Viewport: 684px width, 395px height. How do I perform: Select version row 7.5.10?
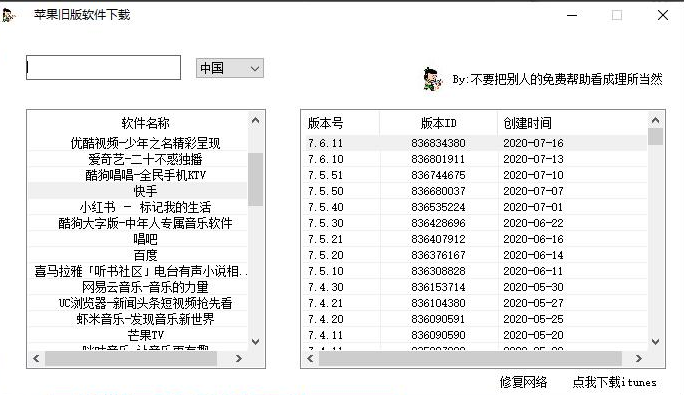pyautogui.click(x=475, y=271)
